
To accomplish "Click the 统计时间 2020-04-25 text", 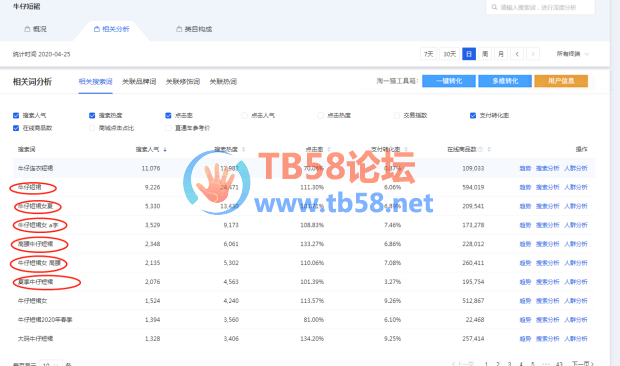I will pyautogui.click(x=42, y=54).
